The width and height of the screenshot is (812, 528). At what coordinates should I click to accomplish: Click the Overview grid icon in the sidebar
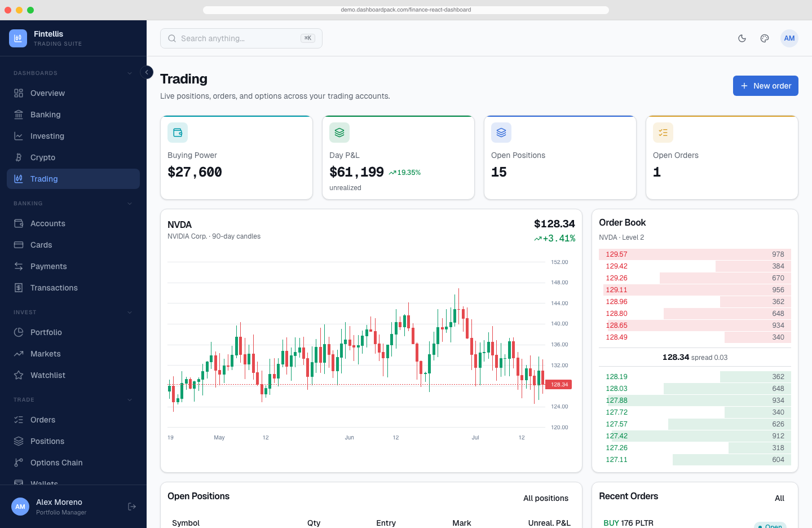19,93
